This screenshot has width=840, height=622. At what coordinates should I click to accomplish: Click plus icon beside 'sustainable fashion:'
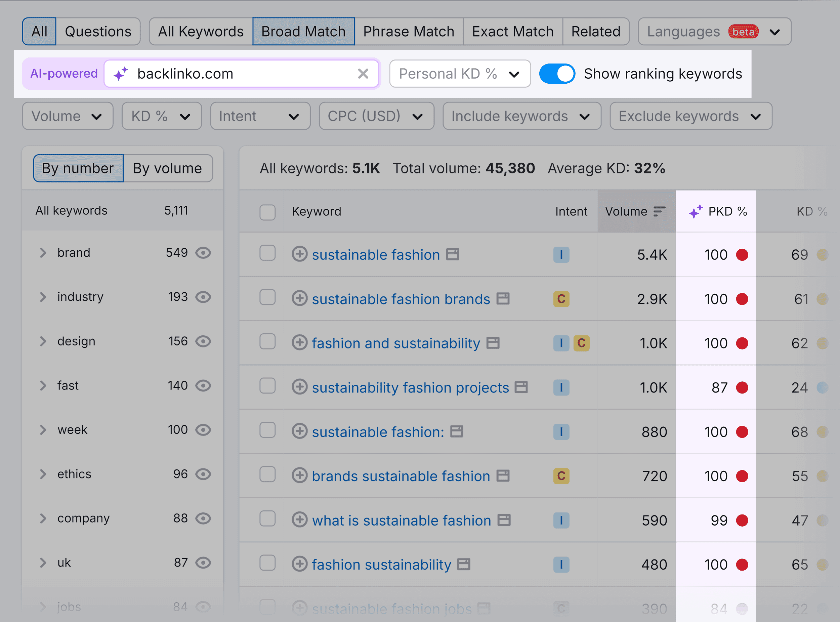tap(299, 431)
